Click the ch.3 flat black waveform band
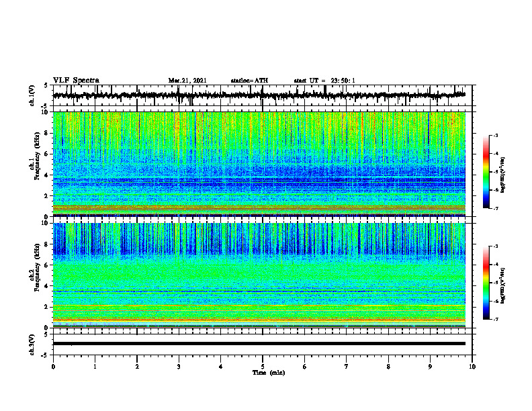This screenshot has width=532, height=411. [259, 344]
